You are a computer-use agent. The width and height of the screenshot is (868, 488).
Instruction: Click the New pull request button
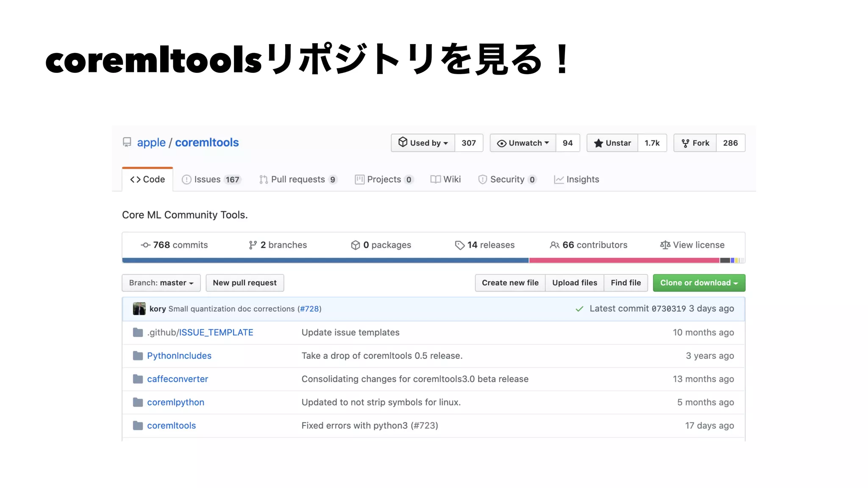coord(245,283)
